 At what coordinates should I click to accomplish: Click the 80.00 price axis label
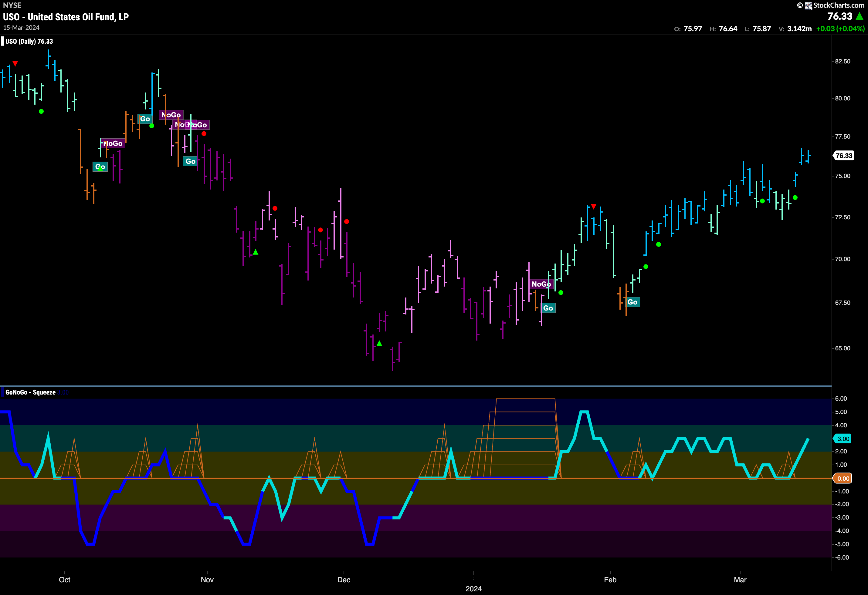843,98
